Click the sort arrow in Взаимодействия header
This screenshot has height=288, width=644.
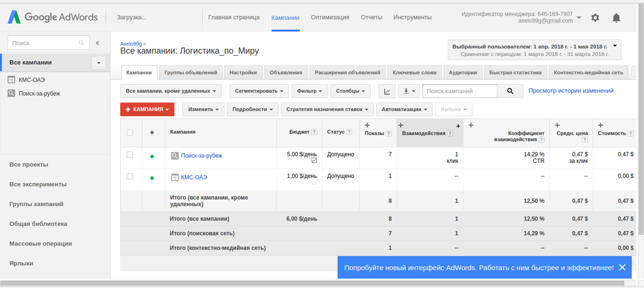458,126
